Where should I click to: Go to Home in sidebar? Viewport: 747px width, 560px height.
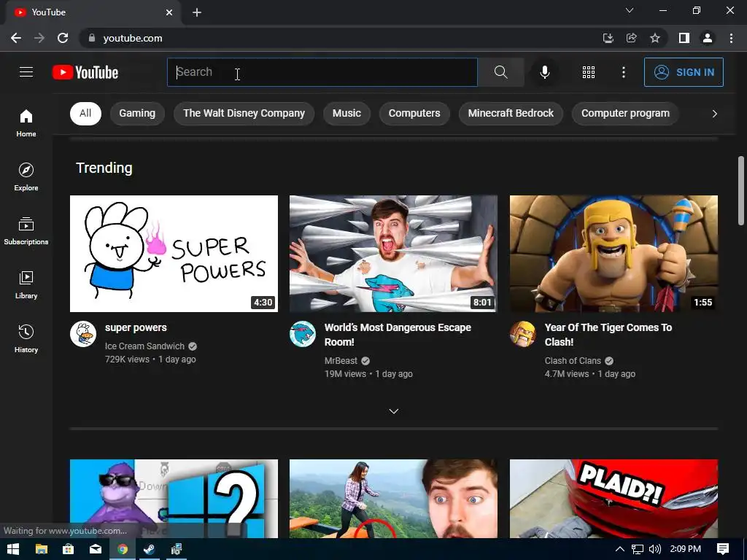click(x=26, y=122)
